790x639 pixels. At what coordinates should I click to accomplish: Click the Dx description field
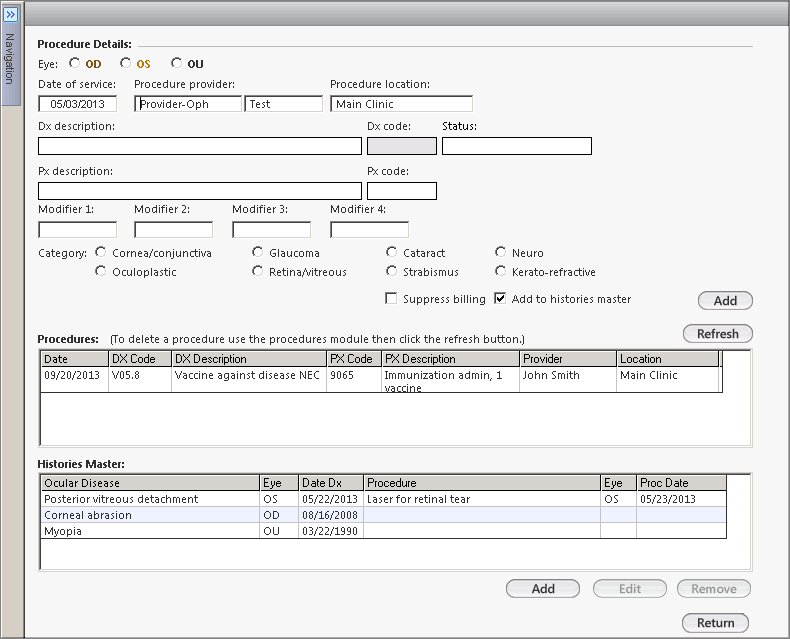point(200,146)
